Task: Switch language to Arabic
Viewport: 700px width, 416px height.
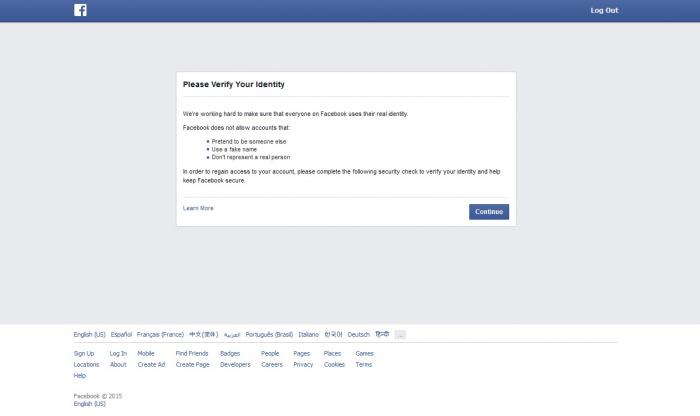Action: (232, 335)
